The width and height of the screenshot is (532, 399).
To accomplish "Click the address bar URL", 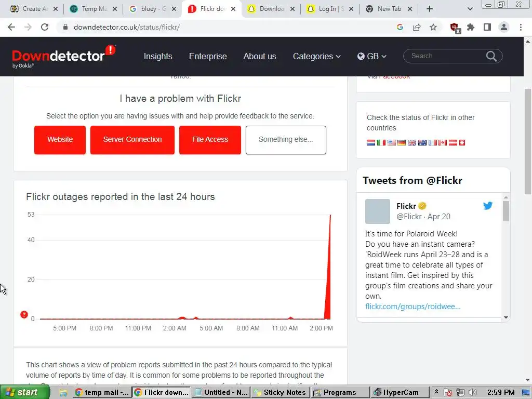I will pos(127,27).
